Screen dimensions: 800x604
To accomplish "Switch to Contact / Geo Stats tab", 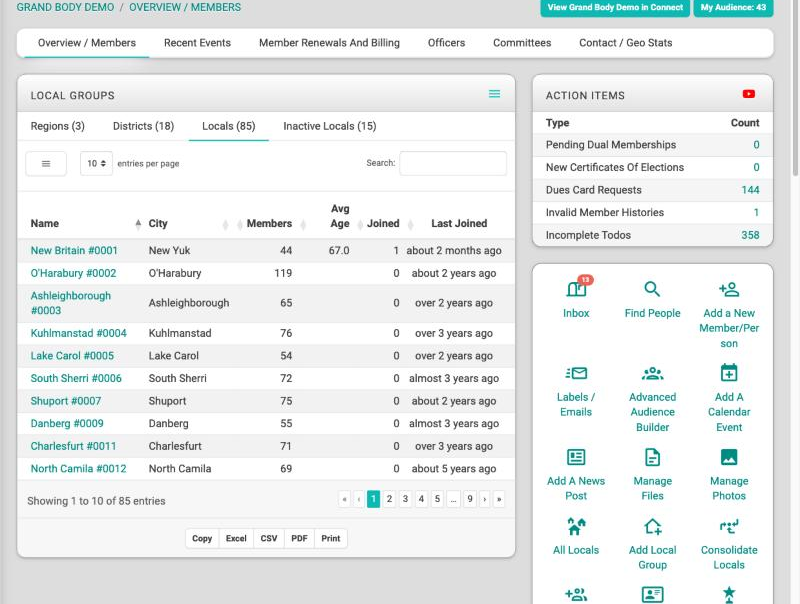I will 626,43.
